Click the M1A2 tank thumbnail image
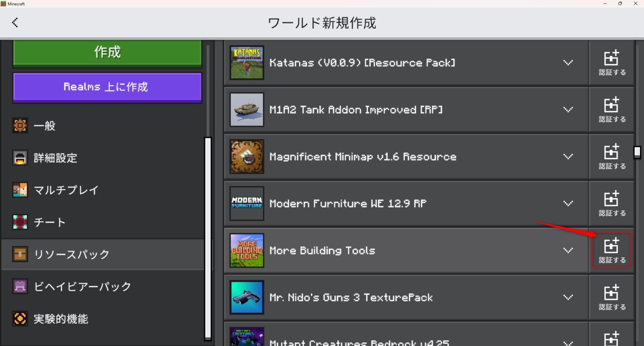Image resolution: width=644 pixels, height=346 pixels. click(x=247, y=110)
